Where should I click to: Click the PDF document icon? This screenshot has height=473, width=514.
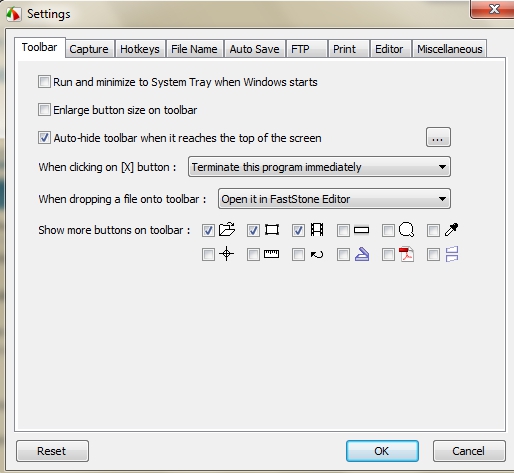pyautogui.click(x=406, y=254)
